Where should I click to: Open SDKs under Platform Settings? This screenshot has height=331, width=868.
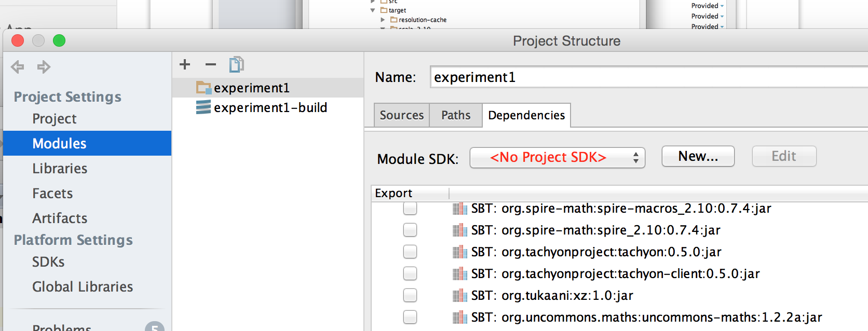(48, 262)
